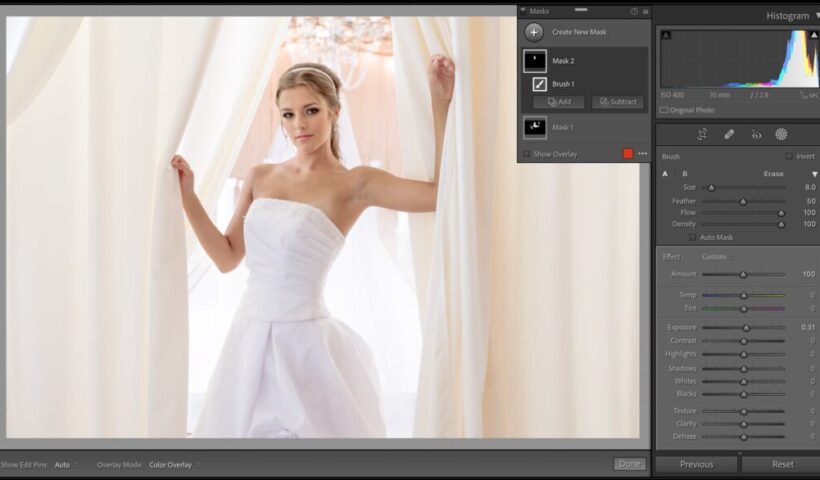Enable the Auto Mask checkbox
This screenshot has height=480, width=820.
pos(692,237)
